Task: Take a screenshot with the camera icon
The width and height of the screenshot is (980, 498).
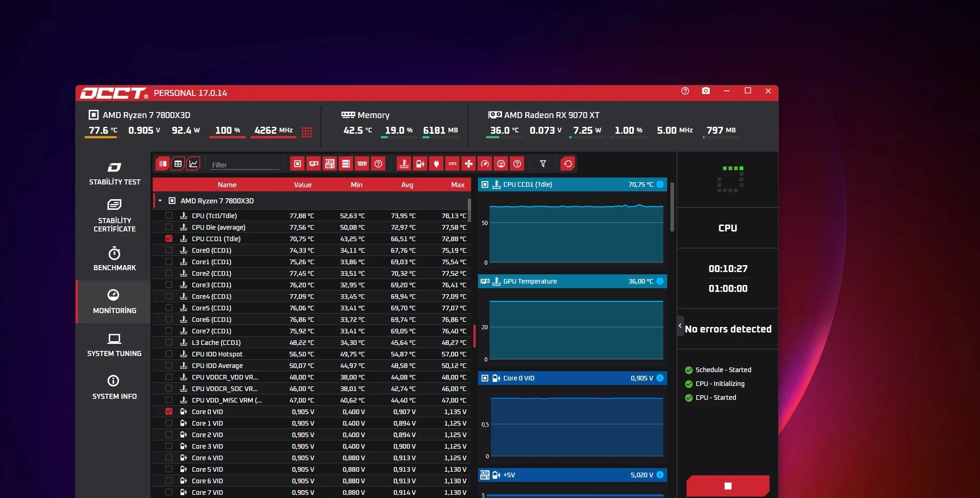Action: coord(706,91)
